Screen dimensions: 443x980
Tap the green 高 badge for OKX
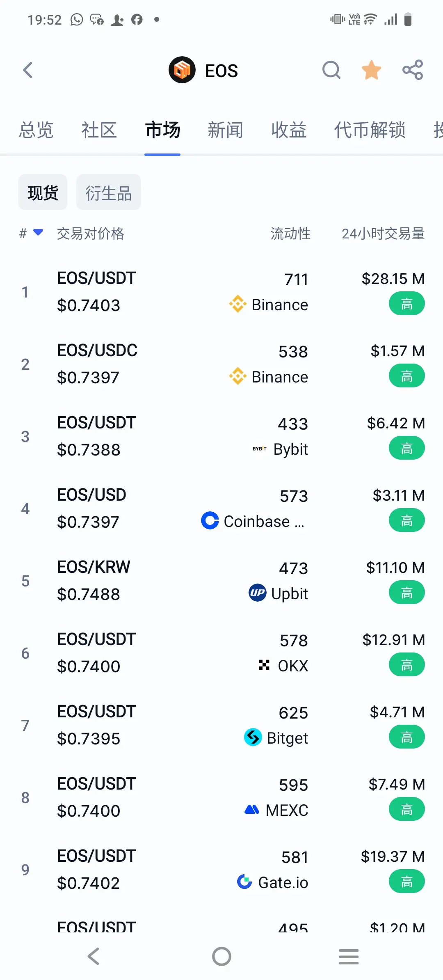tap(407, 665)
